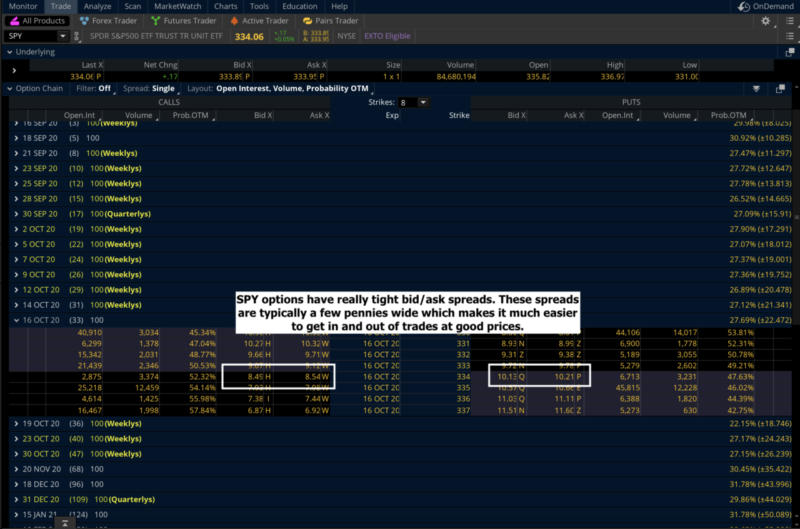Switch to Pairs Trader
Viewport: 800px width, 529px height.
[330, 21]
